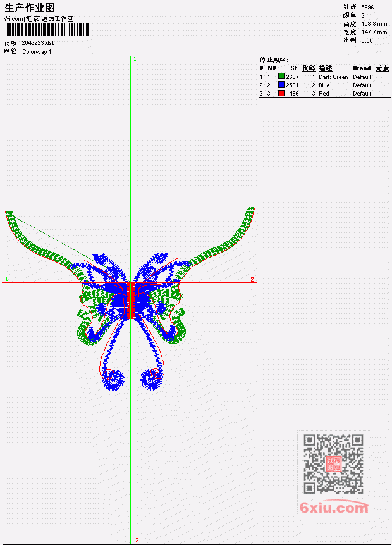Click the Dark Green color swatch
392x545 pixels.
click(281, 77)
